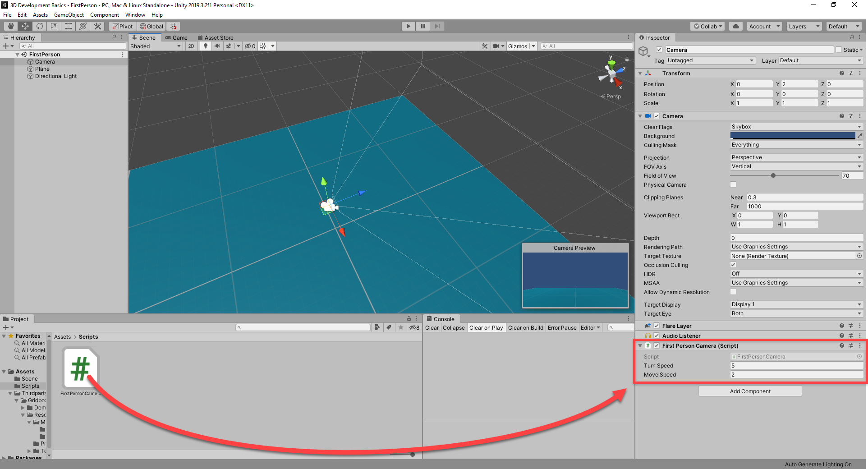Toggle Occlusion Culling checkbox

click(x=733, y=265)
